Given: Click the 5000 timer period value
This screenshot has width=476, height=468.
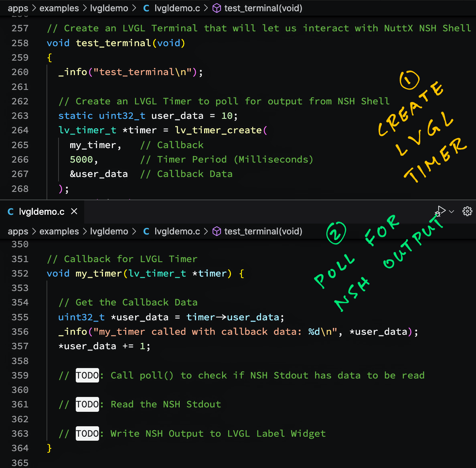Looking at the screenshot, I should [x=81, y=159].
